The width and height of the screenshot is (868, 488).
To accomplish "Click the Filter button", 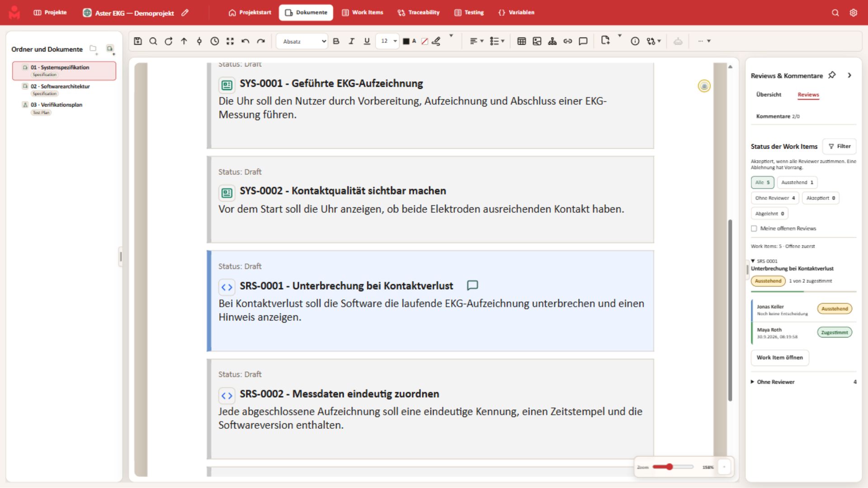I will click(x=840, y=146).
